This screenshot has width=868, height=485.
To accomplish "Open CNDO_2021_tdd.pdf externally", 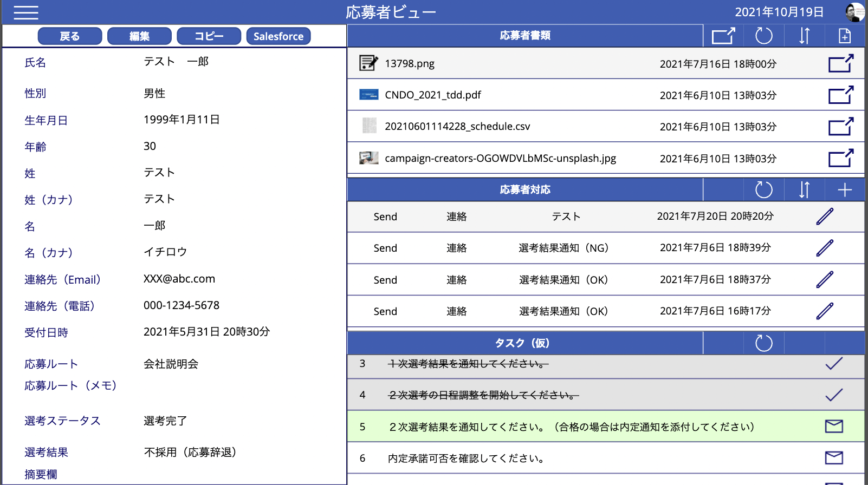I will pyautogui.click(x=841, y=95).
